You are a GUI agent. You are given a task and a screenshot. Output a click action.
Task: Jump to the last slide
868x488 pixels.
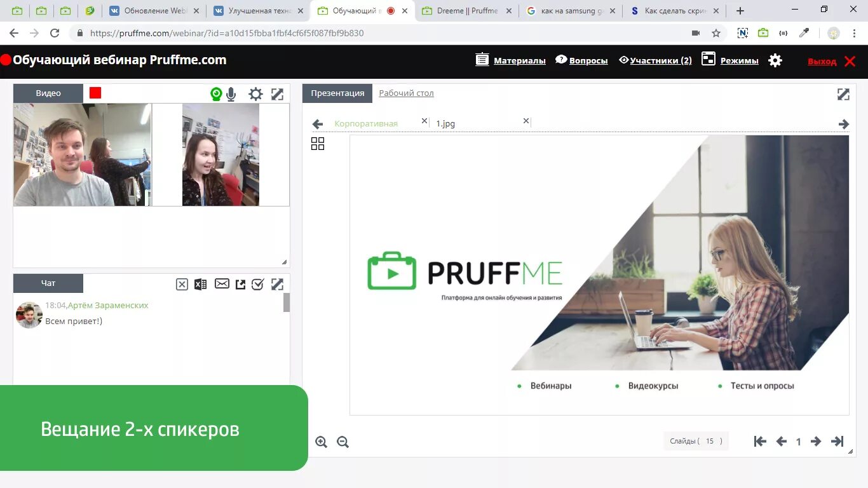(x=837, y=441)
